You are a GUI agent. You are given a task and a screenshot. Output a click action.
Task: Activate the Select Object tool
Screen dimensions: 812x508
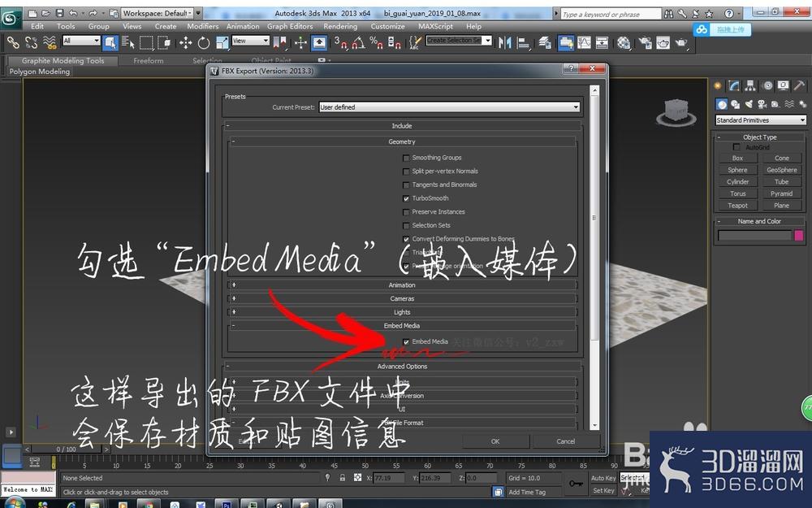tap(110, 42)
